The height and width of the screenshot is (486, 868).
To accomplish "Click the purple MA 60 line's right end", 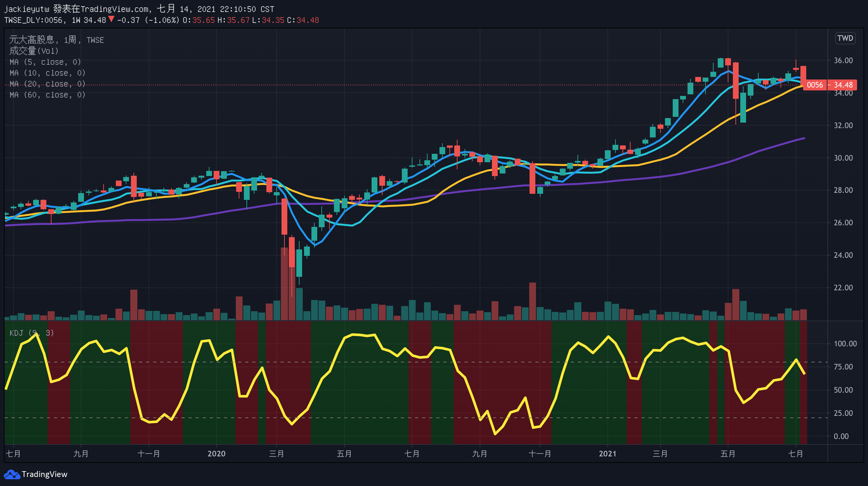I will pyautogui.click(x=804, y=138).
